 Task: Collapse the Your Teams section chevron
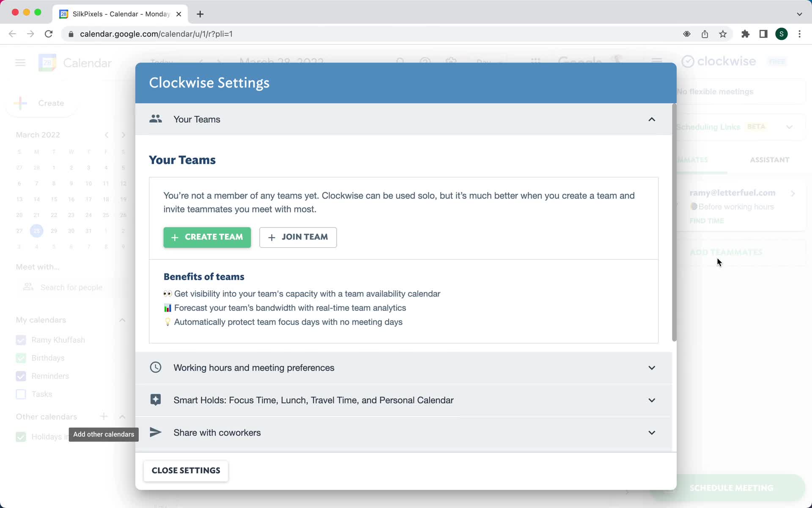point(652,119)
